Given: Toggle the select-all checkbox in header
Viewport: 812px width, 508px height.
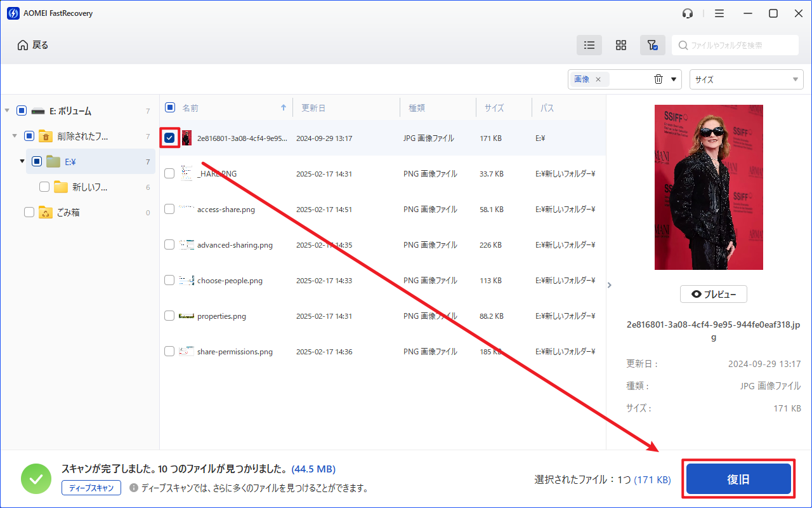Looking at the screenshot, I should 169,107.
